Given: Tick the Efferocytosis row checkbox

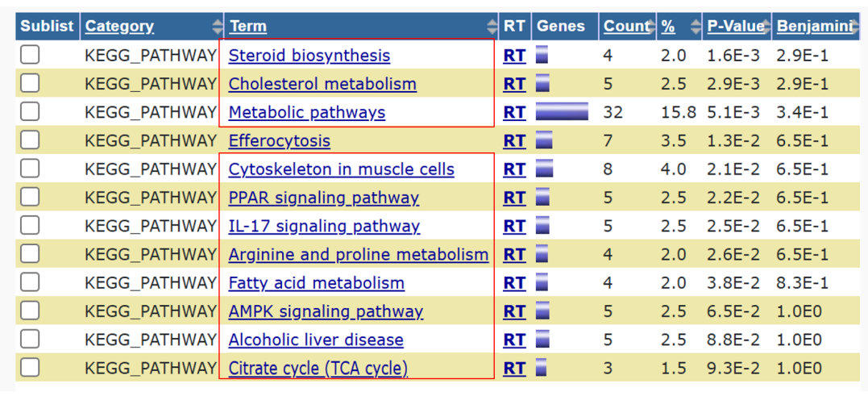Looking at the screenshot, I should coord(30,140).
